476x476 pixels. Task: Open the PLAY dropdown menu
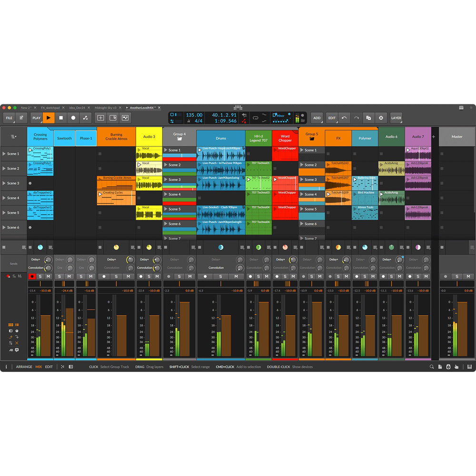coord(37,118)
